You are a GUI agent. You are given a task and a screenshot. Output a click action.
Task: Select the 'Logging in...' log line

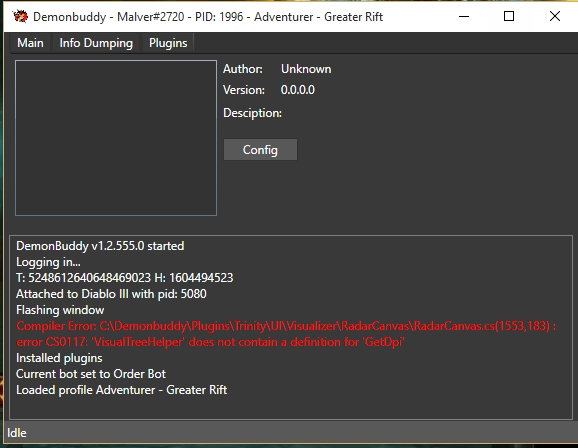(48, 262)
